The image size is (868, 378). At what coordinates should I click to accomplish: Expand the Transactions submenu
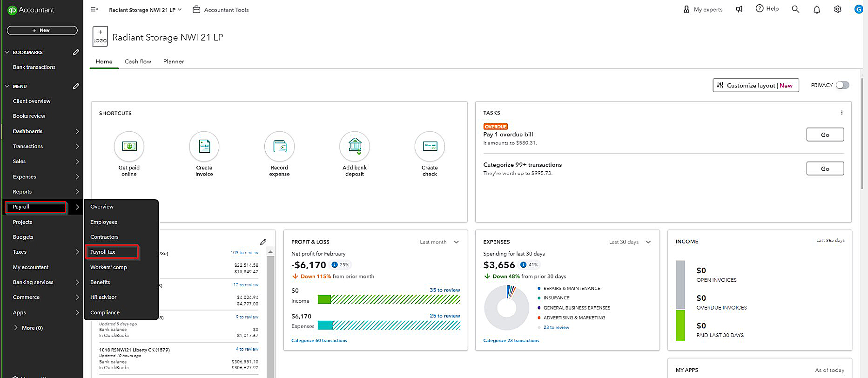point(77,146)
